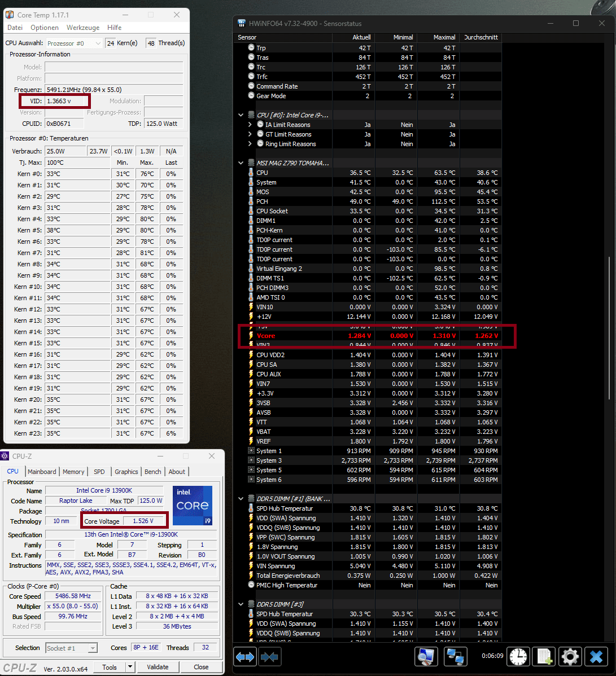Click chip icon of CPU [#0] group
Viewport: 616px width, 676px height.
(251, 115)
